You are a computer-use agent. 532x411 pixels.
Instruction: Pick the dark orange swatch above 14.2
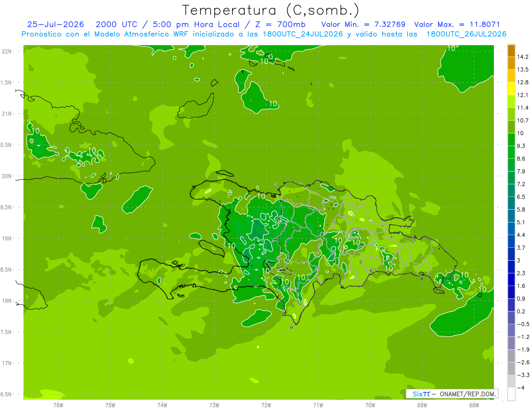coord(511,51)
